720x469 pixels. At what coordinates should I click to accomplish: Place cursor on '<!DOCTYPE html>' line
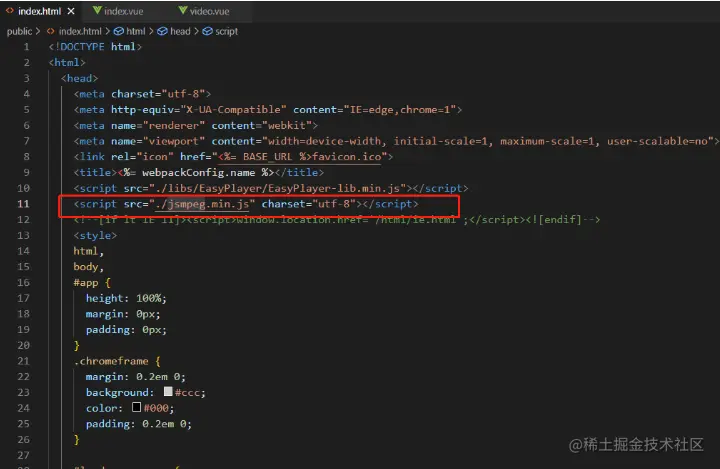(x=96, y=46)
